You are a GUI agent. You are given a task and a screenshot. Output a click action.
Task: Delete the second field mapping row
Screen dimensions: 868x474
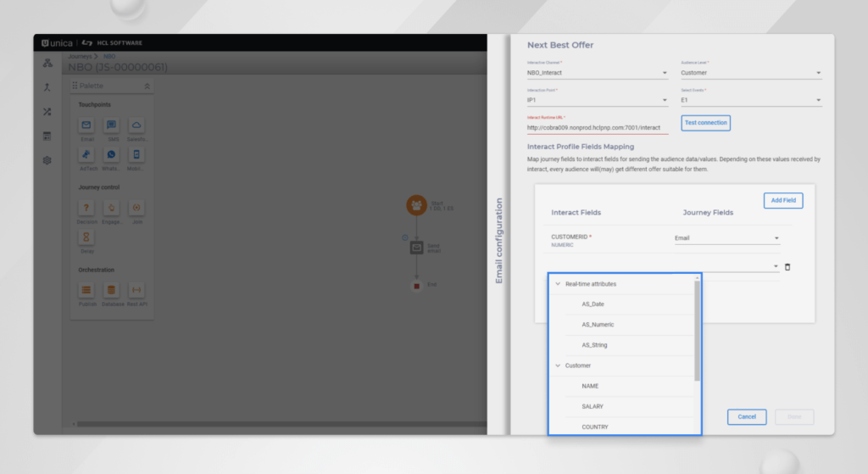coord(787,267)
